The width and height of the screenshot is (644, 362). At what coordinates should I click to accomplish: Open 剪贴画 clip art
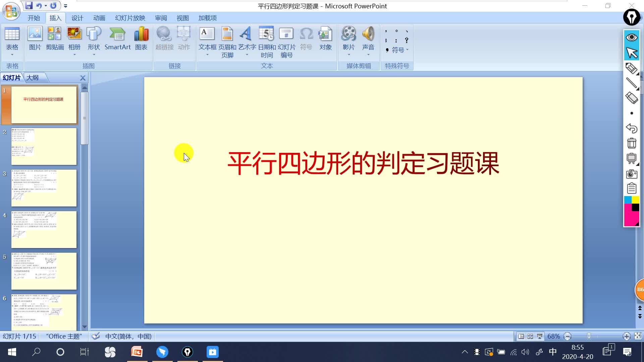pyautogui.click(x=55, y=39)
